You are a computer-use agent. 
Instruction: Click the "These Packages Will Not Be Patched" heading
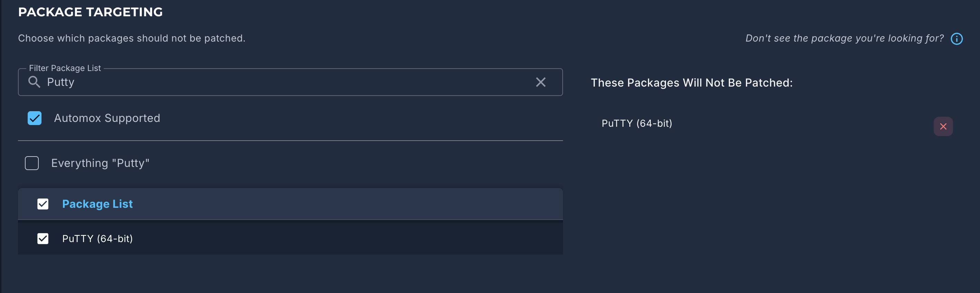point(691,83)
